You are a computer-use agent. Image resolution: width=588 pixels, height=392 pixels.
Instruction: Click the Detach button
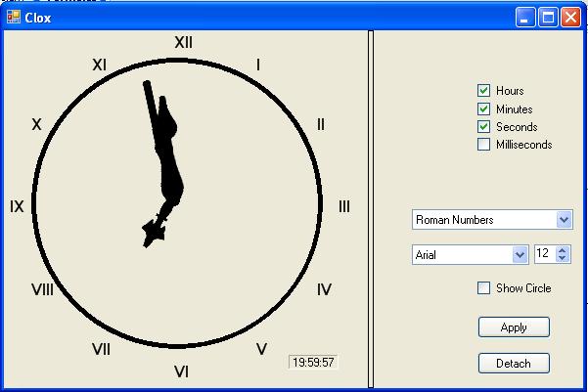(514, 363)
